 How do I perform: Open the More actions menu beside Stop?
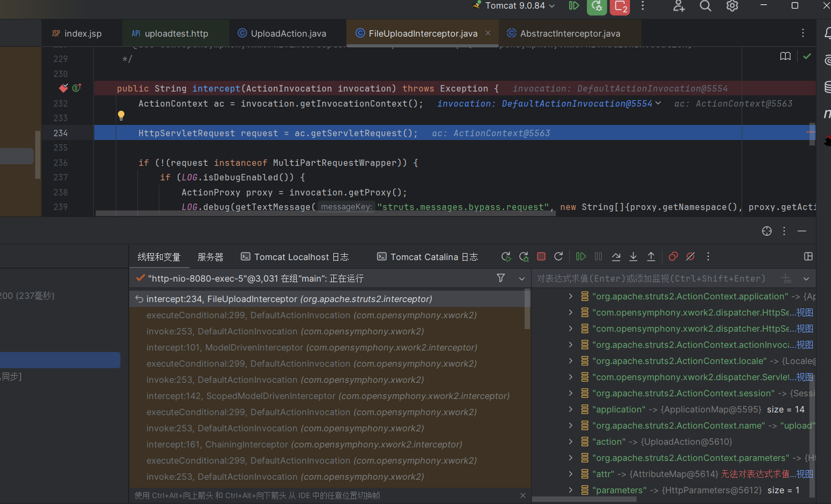click(x=643, y=6)
